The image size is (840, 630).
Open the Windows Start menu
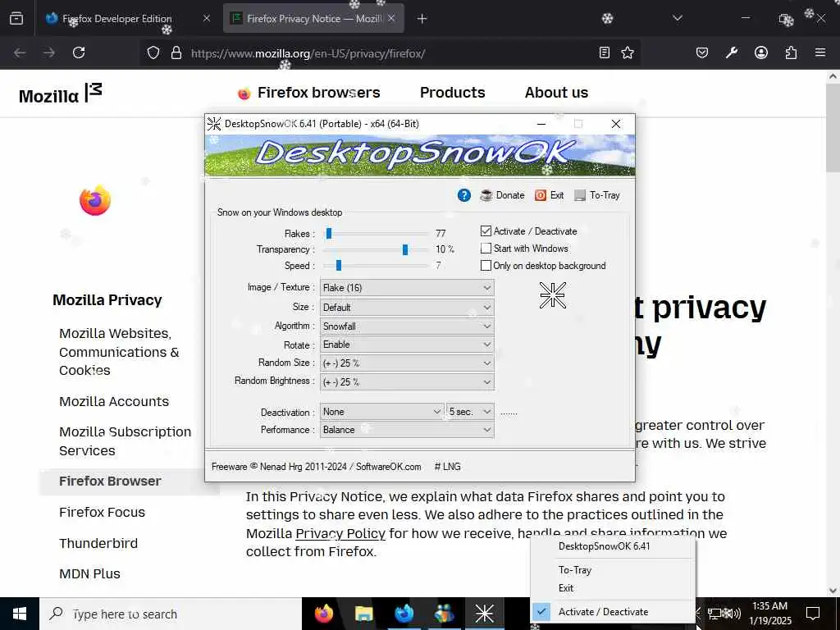pyautogui.click(x=20, y=614)
